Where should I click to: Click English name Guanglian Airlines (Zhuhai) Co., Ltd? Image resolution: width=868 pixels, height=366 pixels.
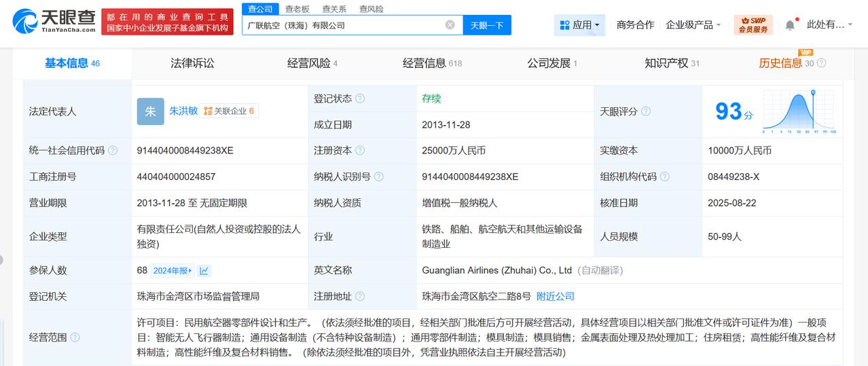pos(497,270)
